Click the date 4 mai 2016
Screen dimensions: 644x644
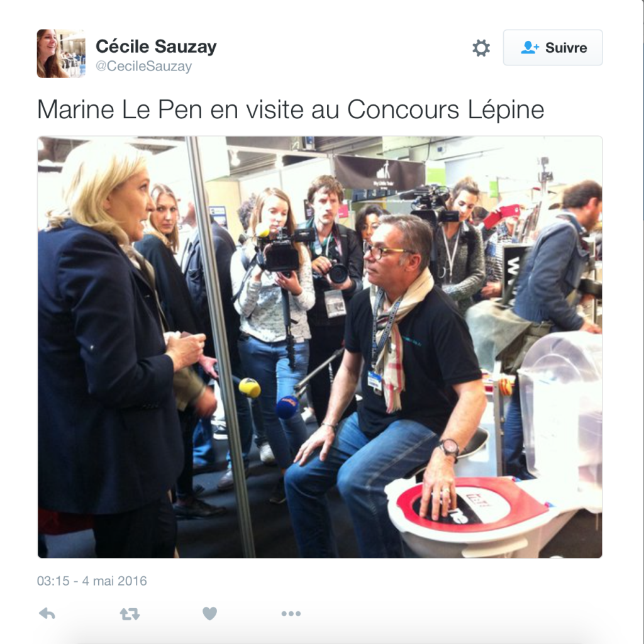[x=114, y=580]
